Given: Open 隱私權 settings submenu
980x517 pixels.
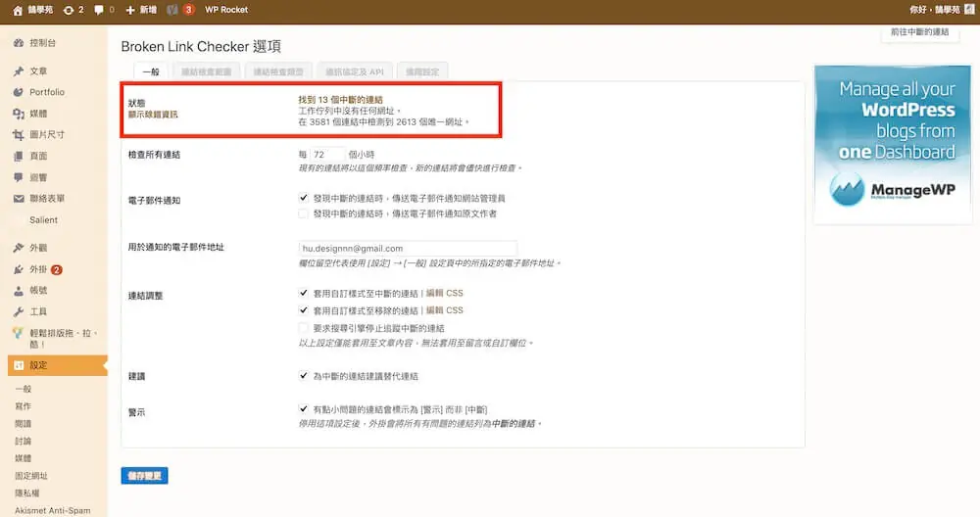Looking at the screenshot, I should pyautogui.click(x=27, y=493).
